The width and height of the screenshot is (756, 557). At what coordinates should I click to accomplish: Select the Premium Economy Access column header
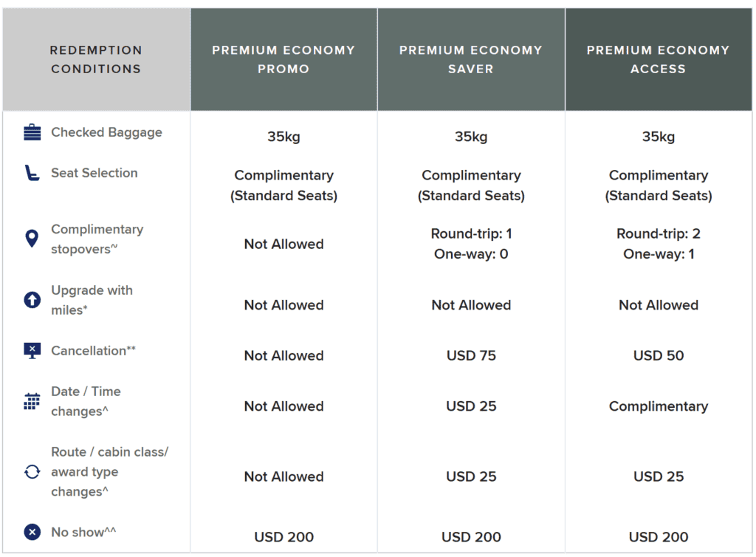[658, 60]
